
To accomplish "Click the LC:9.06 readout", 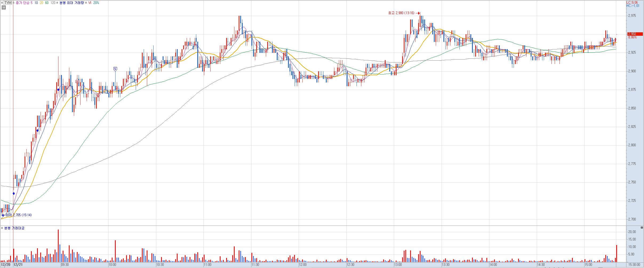I will [x=632, y=2].
